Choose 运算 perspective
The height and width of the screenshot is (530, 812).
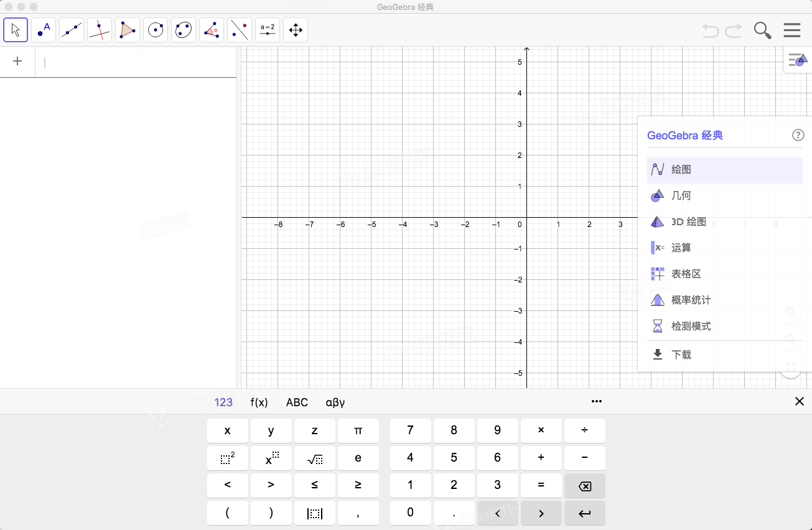(x=725, y=248)
